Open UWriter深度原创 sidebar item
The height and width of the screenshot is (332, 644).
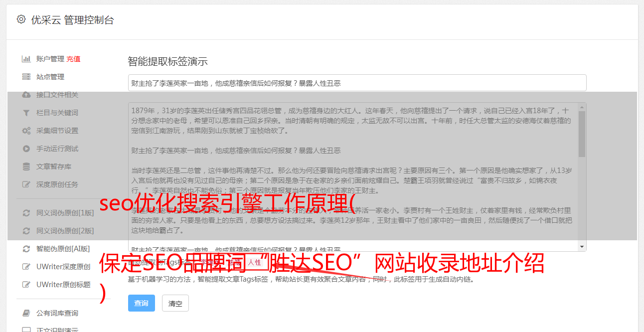tap(63, 267)
